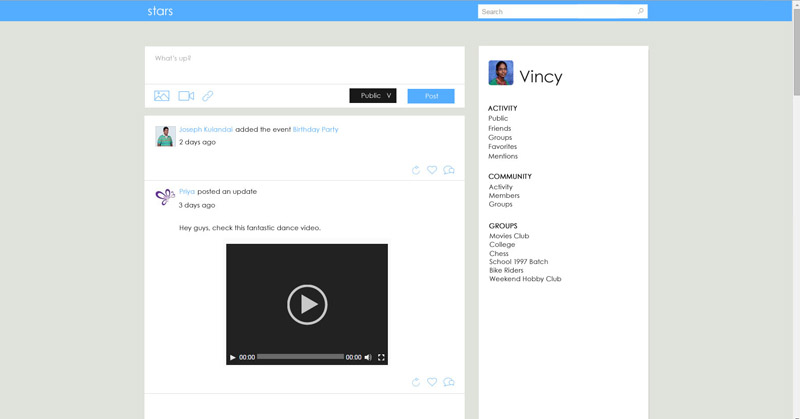The width and height of the screenshot is (800, 419).
Task: Select Public under Activity
Action: pyautogui.click(x=498, y=118)
